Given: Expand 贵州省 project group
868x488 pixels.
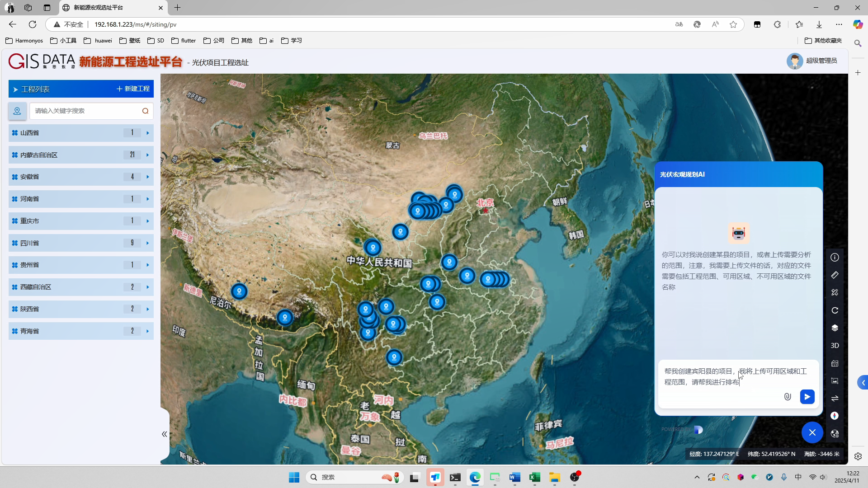Looking at the screenshot, I should pyautogui.click(x=81, y=265).
